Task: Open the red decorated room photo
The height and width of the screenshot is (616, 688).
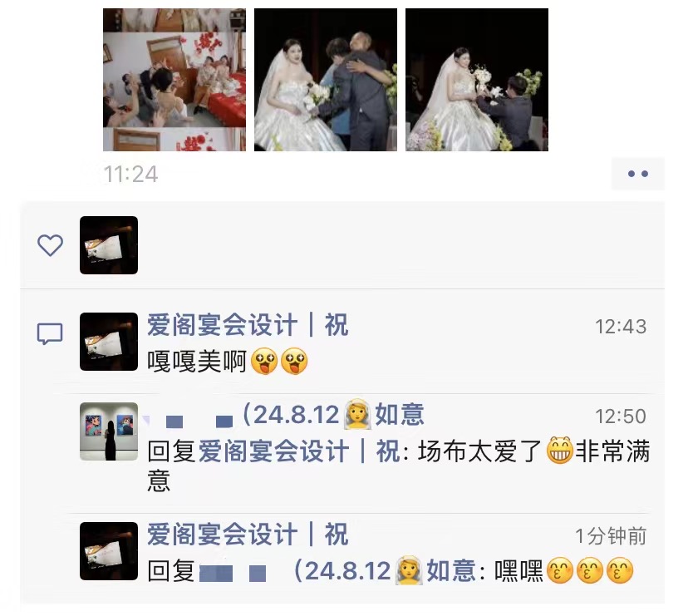Action: [174, 80]
